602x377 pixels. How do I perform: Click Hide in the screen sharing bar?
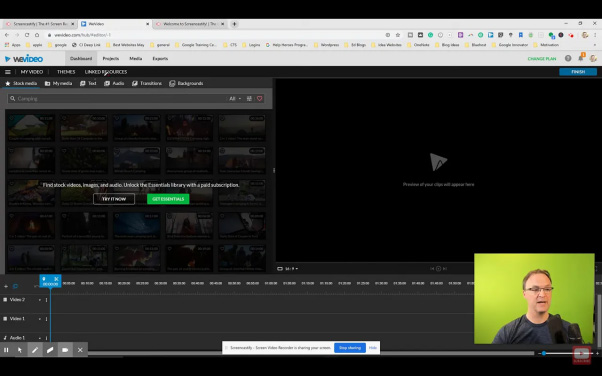coord(373,348)
